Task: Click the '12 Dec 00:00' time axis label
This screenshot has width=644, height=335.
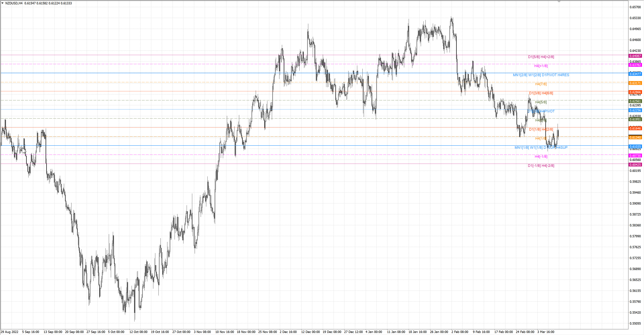Action: [x=310, y=332]
